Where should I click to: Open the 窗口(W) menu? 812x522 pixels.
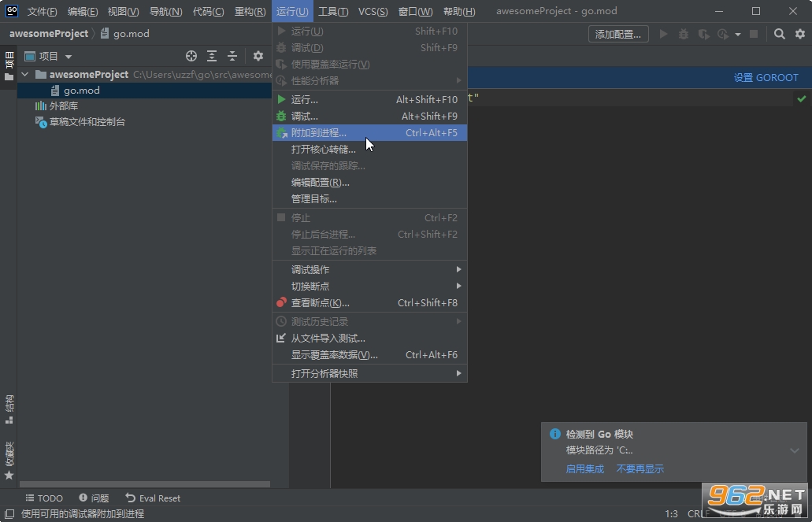[x=415, y=11]
